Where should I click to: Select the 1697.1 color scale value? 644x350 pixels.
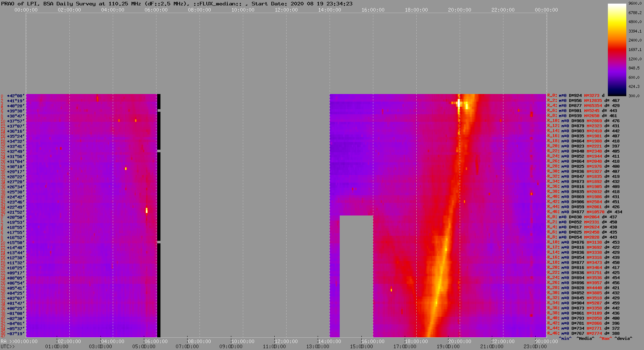pos(635,50)
